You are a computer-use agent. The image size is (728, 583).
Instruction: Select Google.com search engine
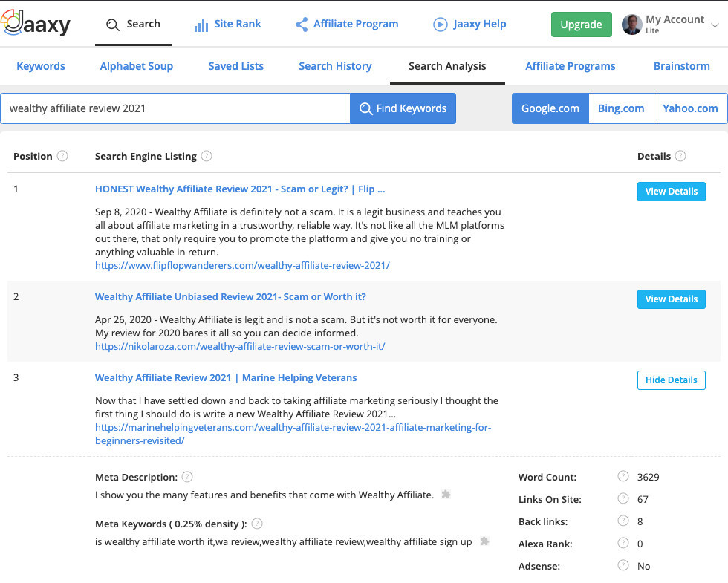pos(550,108)
